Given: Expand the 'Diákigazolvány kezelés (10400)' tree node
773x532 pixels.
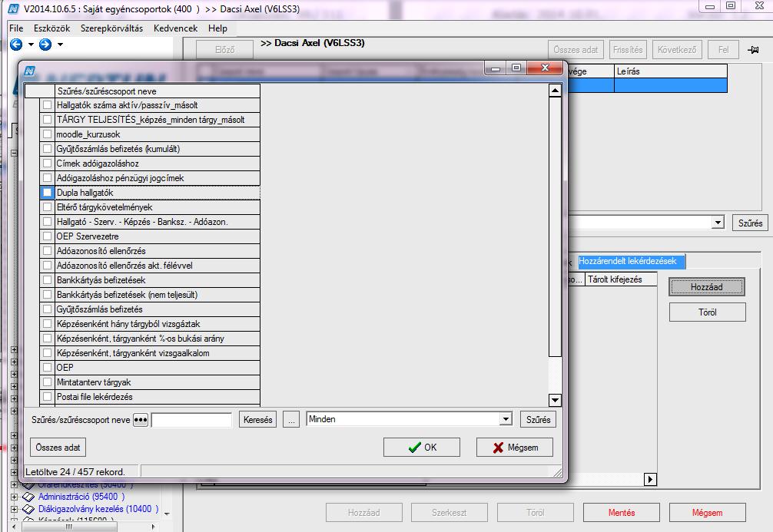Looking at the screenshot, I should 15,509.
